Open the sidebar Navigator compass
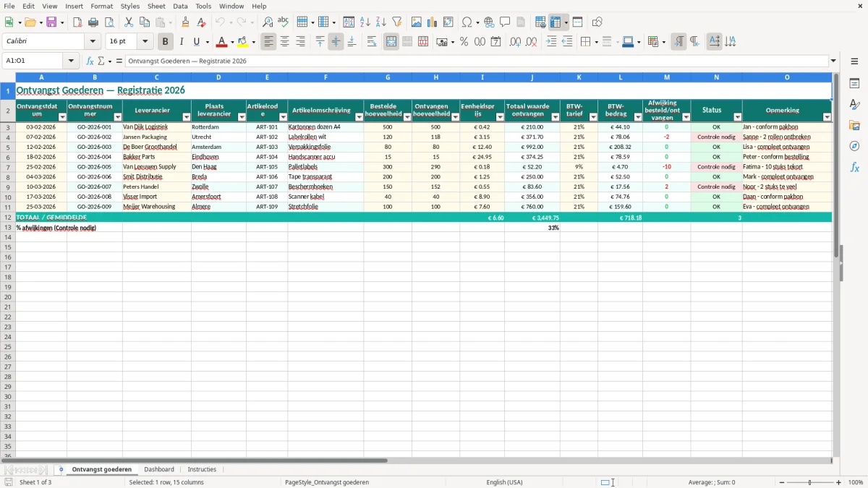The height and width of the screenshot is (488, 868). (854, 146)
